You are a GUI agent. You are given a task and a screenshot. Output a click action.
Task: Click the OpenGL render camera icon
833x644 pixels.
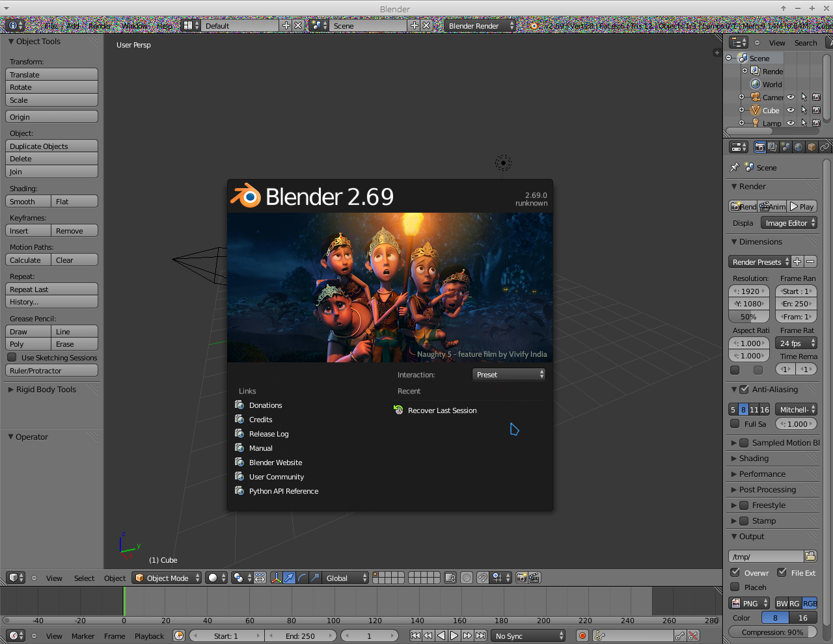click(x=521, y=578)
